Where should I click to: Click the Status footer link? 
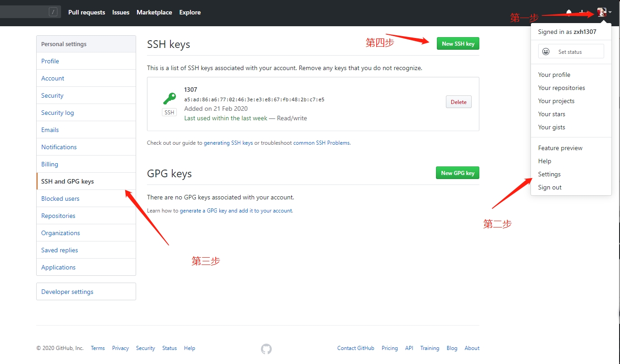click(x=170, y=348)
